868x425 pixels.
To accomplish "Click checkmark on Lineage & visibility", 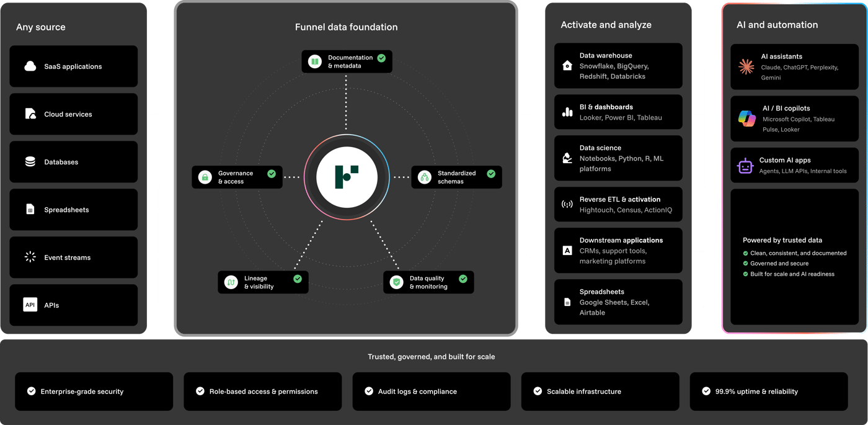I will click(298, 279).
